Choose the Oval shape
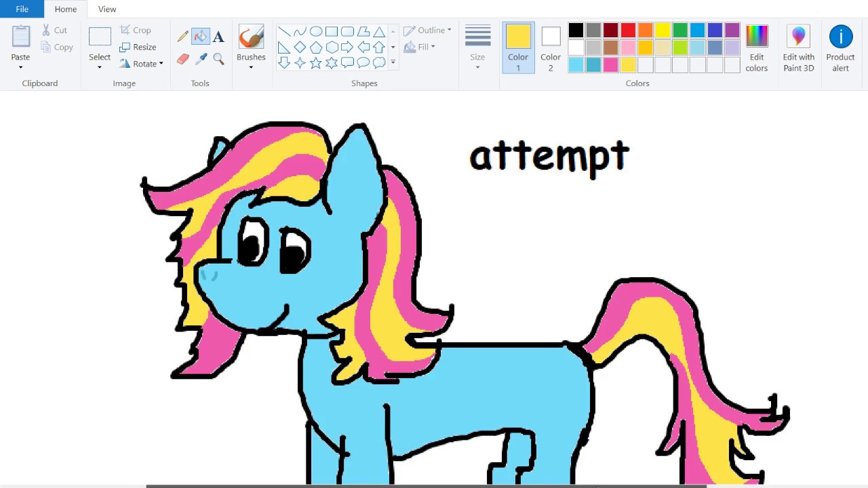 316,32
